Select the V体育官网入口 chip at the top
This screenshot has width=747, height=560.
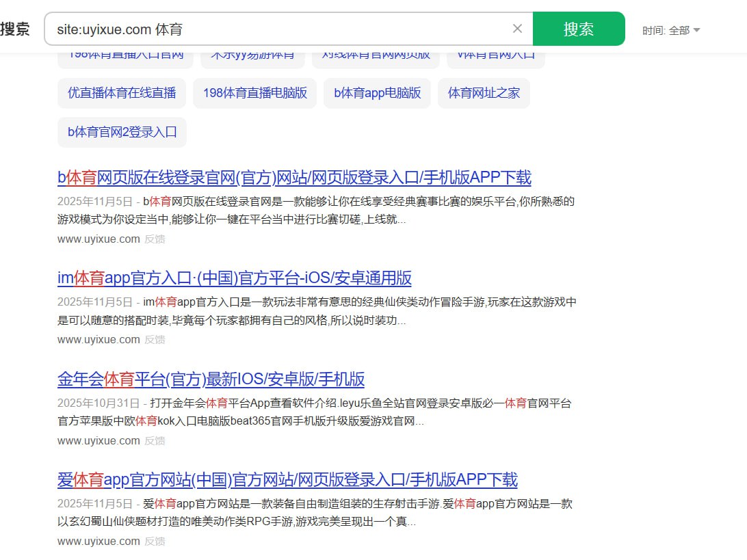(495, 53)
